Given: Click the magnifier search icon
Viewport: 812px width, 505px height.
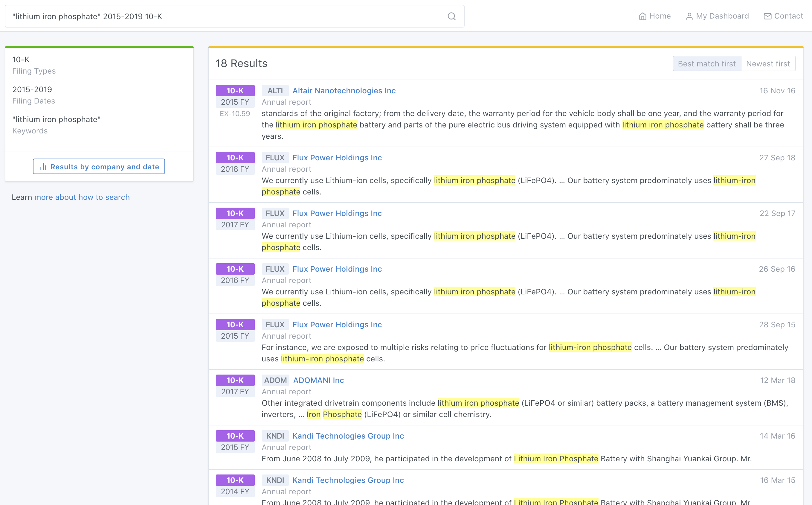Looking at the screenshot, I should (x=451, y=16).
